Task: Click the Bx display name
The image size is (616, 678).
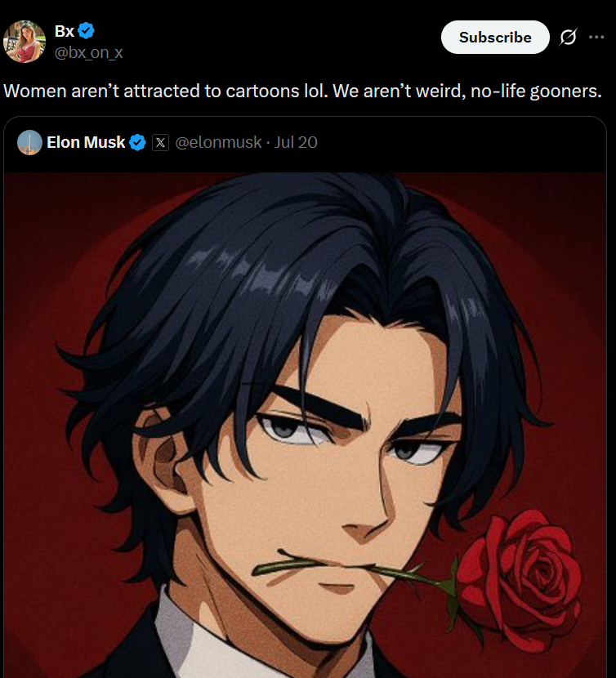Action: (65, 31)
